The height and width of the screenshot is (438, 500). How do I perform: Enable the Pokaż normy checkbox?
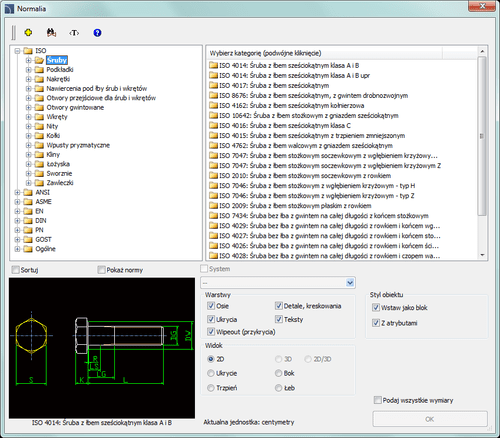101,270
